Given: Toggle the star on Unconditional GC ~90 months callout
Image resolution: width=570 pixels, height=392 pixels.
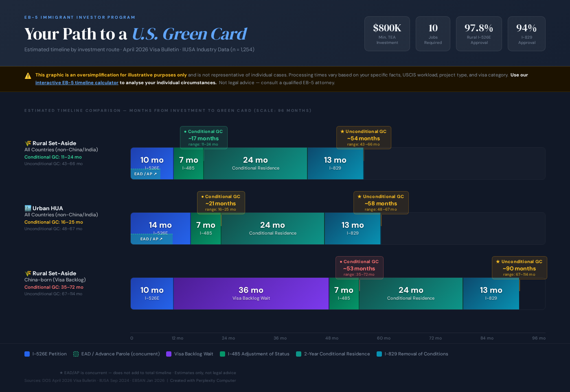Looking at the screenshot, I should [498, 261].
